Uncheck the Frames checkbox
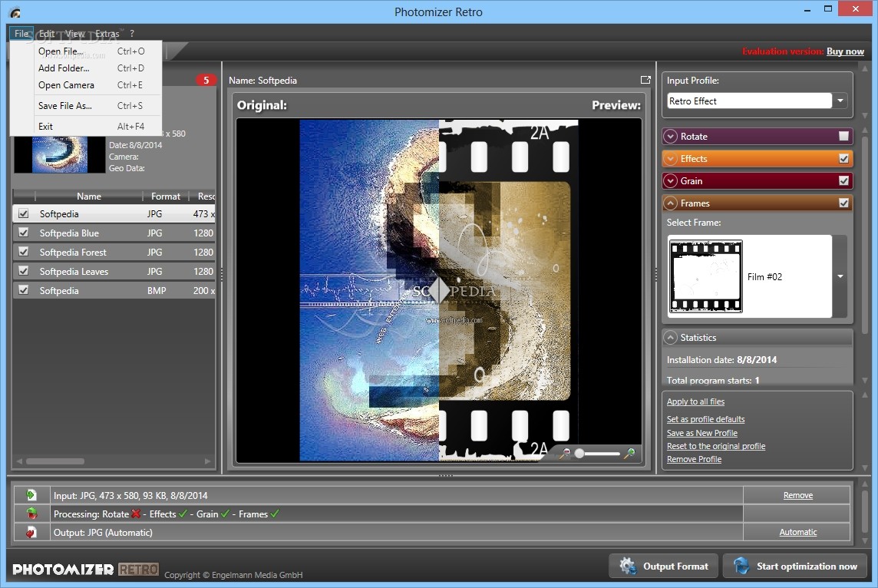This screenshot has width=878, height=588. [x=843, y=203]
